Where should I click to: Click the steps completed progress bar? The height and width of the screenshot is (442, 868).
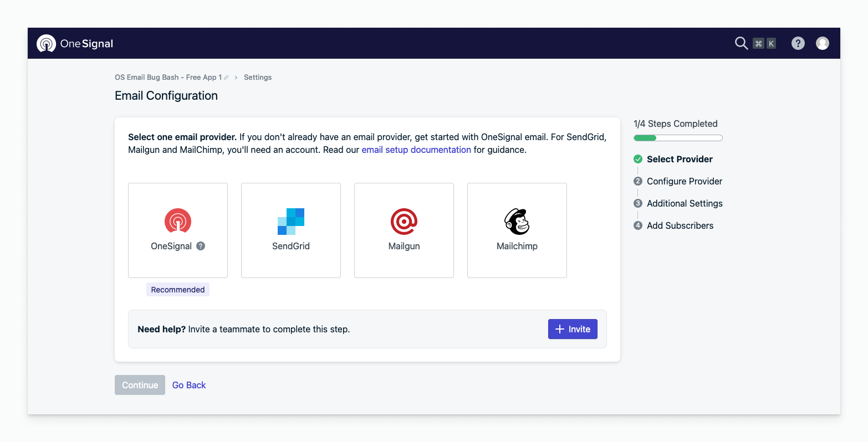coord(678,138)
